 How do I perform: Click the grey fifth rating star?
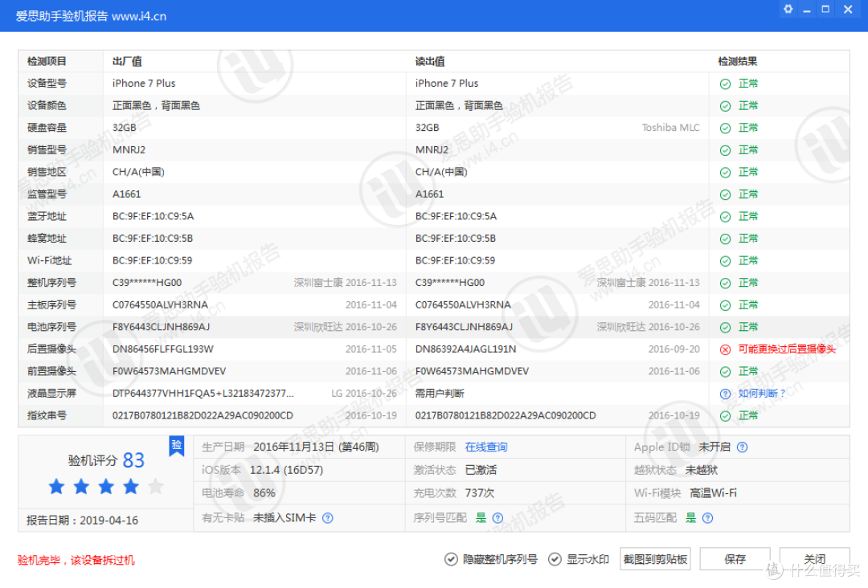[156, 487]
